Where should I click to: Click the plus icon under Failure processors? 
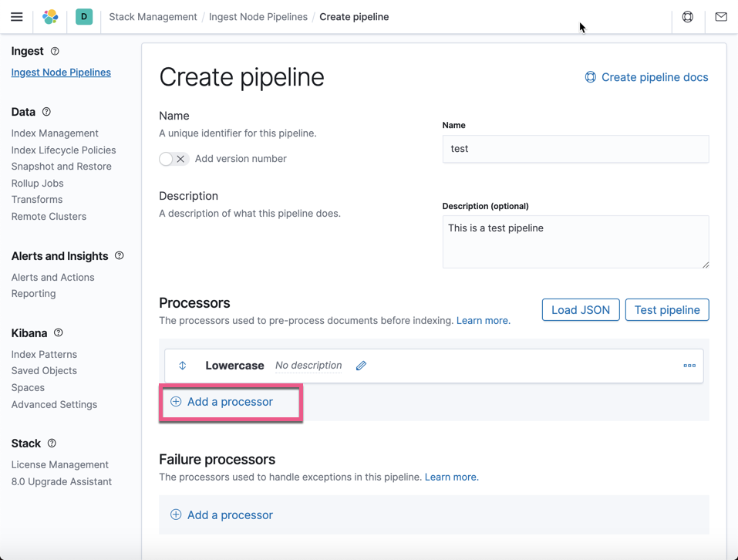177,514
